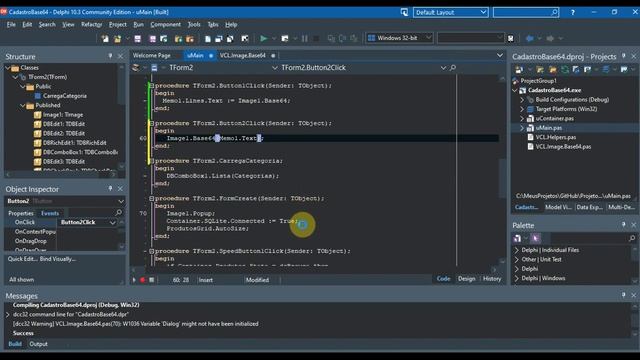Click the Bind Visually... link

pyautogui.click(x=58, y=259)
